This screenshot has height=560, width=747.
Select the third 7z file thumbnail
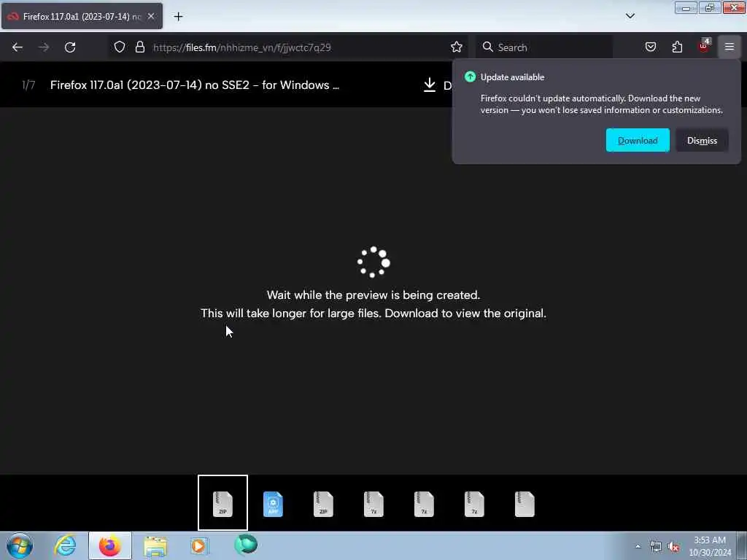[474, 505]
